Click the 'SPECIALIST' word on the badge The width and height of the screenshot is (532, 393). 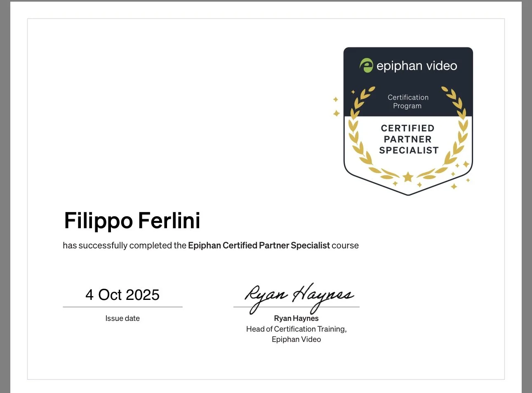[409, 150]
